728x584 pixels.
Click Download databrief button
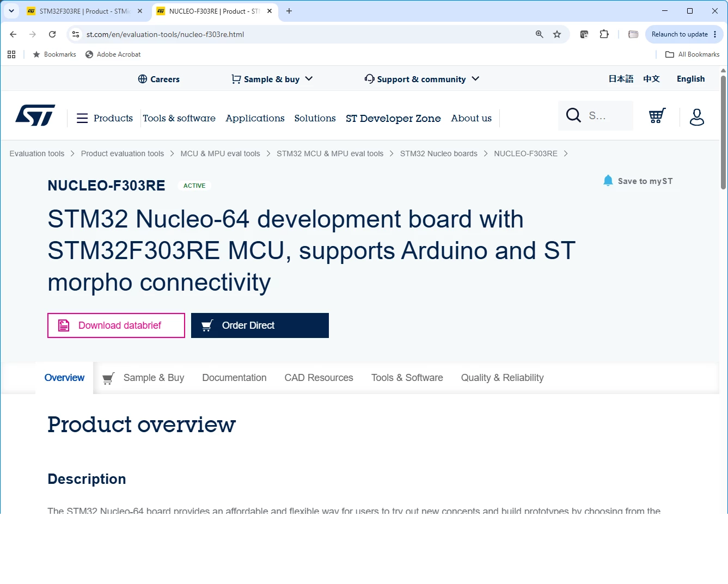click(116, 325)
